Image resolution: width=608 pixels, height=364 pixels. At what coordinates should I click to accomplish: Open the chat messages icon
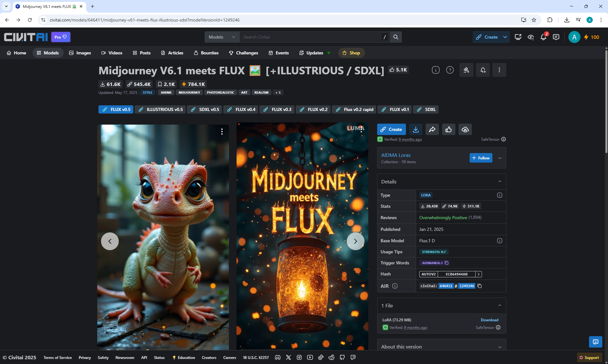click(556, 37)
